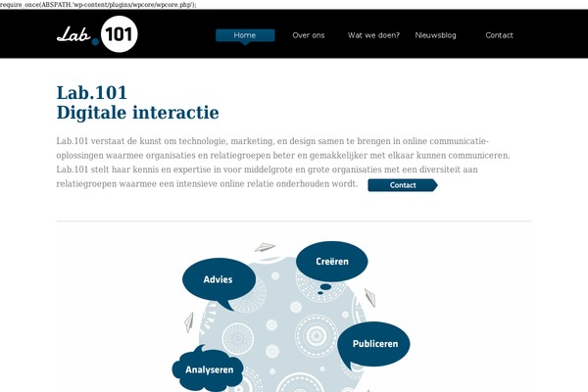Open the Home menu item
This screenshot has width=588, height=392.
pos(245,35)
